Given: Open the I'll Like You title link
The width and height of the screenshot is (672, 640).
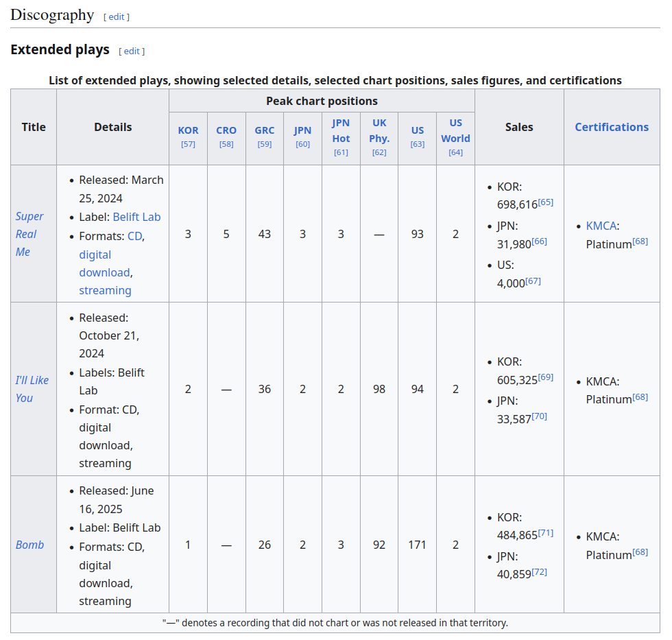Looking at the screenshot, I should pyautogui.click(x=32, y=389).
